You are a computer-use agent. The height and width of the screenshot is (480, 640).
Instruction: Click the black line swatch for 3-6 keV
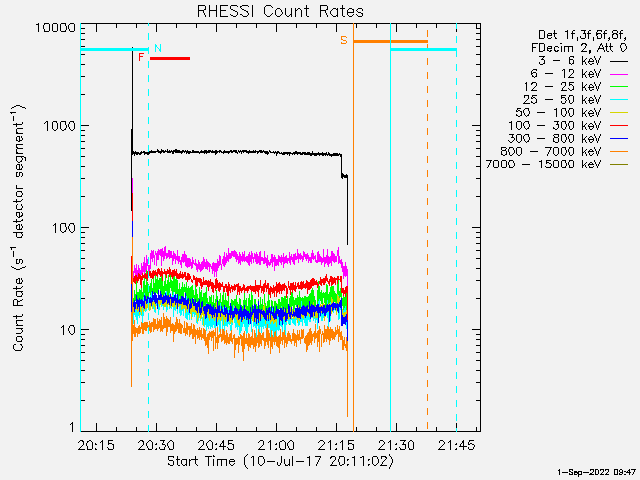click(x=619, y=61)
